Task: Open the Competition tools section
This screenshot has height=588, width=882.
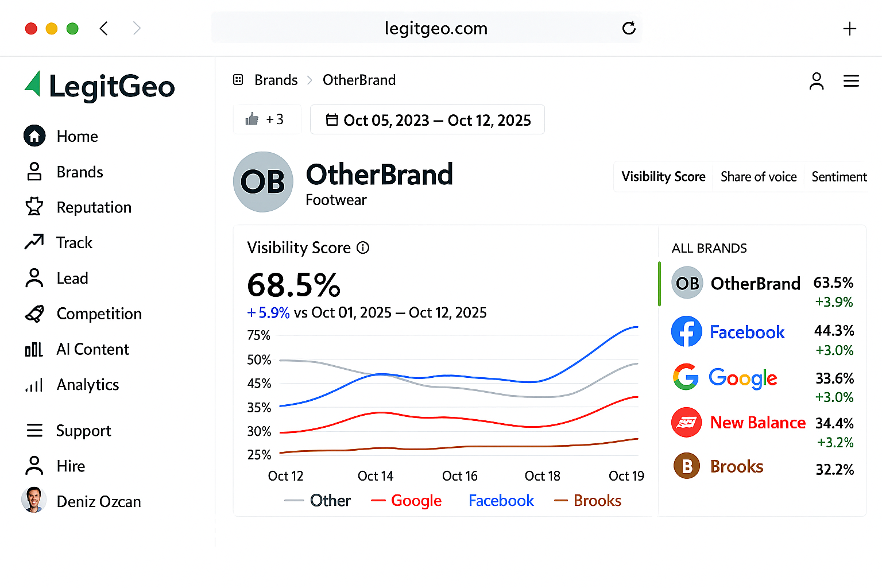Action: [x=34, y=314]
